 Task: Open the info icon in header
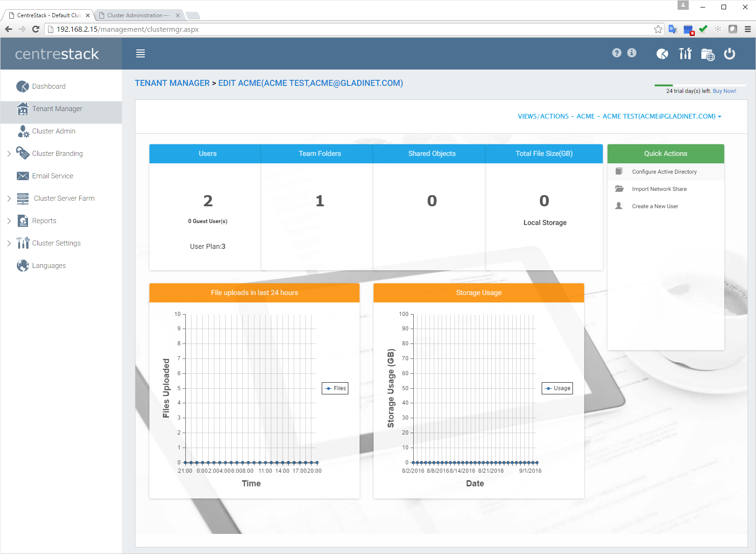[632, 53]
